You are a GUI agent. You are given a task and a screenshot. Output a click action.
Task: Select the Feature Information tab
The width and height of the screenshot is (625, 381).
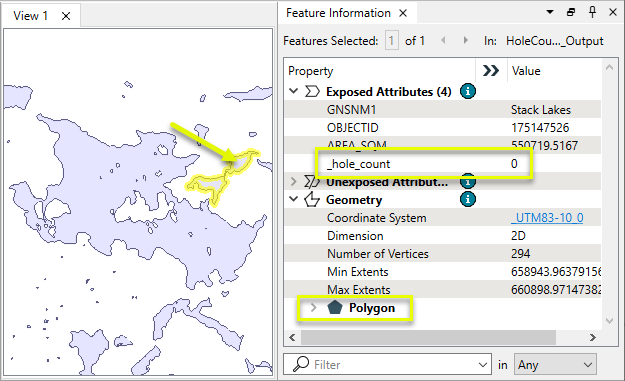coord(338,13)
